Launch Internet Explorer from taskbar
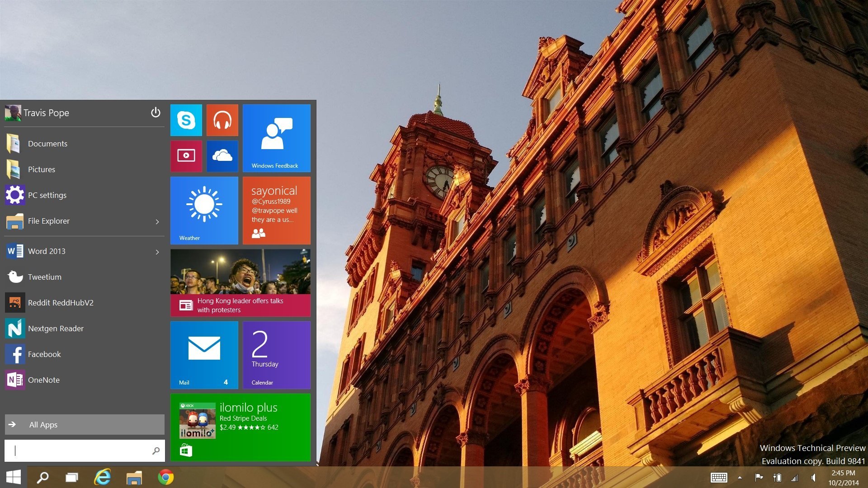This screenshot has height=488, width=868. pyautogui.click(x=103, y=477)
